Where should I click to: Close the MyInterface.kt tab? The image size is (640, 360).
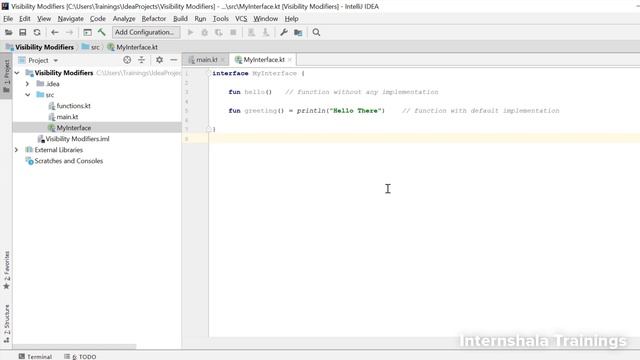tap(290, 60)
